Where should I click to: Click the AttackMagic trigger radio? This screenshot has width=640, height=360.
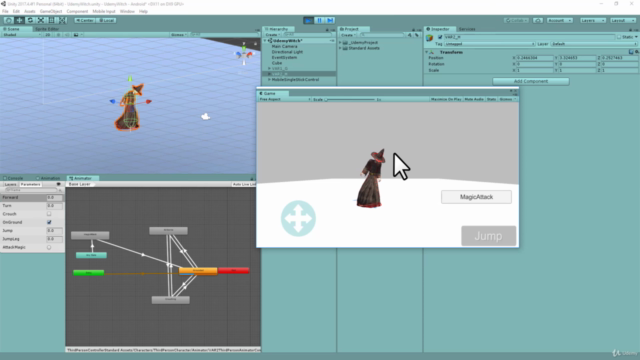coord(49,247)
